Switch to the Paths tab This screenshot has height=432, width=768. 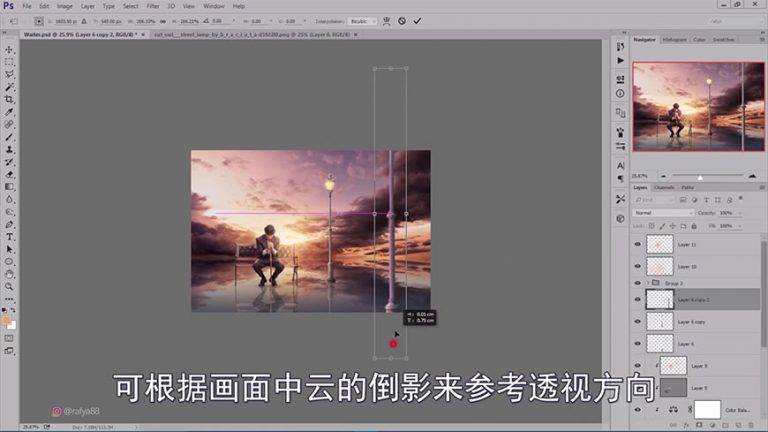[x=688, y=188]
